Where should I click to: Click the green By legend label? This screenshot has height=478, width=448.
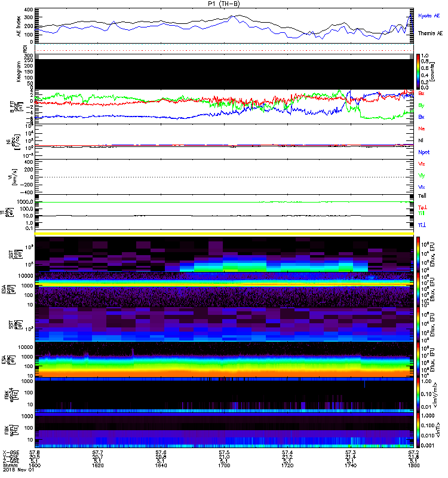[421, 105]
